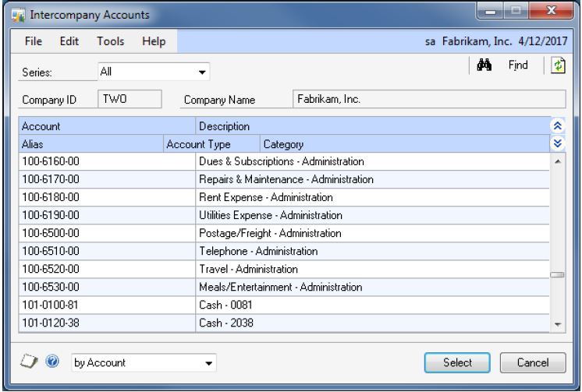Open the Tools menu
This screenshot has height=392, width=582.
(x=111, y=41)
